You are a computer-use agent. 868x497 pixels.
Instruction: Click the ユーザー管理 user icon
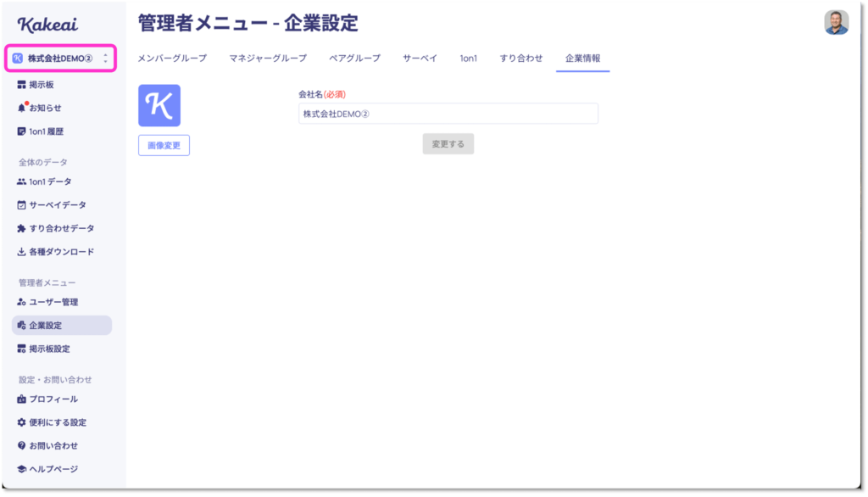pyautogui.click(x=21, y=302)
